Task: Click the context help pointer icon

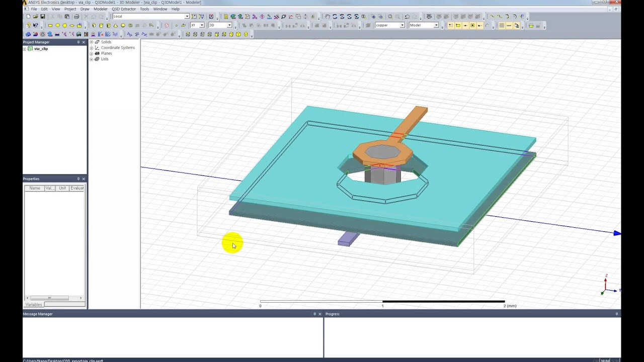Action: 35,25
